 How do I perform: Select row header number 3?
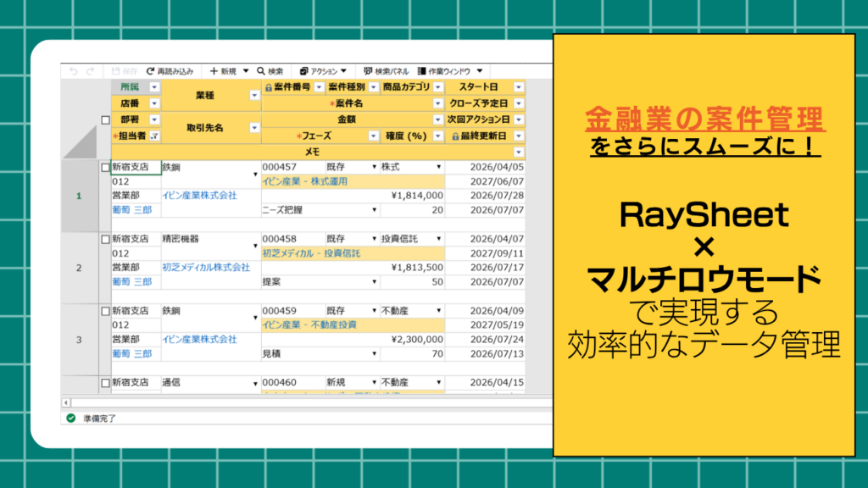(79, 340)
